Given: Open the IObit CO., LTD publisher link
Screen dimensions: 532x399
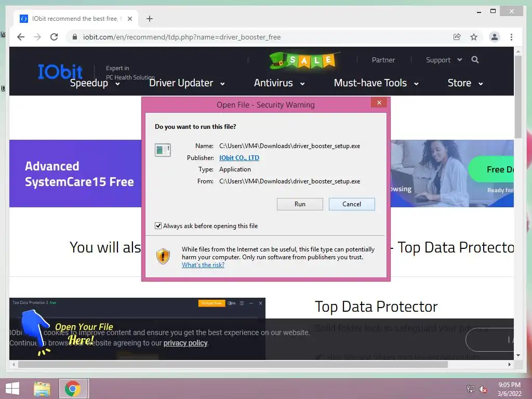Looking at the screenshot, I should click(x=239, y=158).
